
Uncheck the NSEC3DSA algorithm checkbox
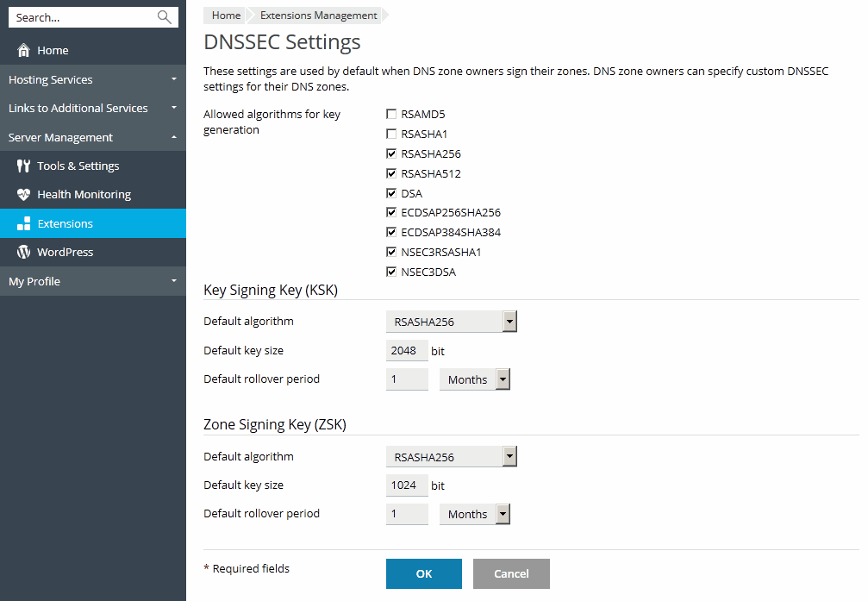tap(392, 272)
